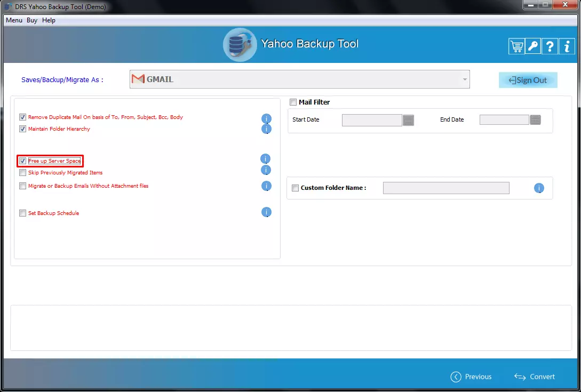Enable Set Backup Schedule checkbox

(22, 213)
